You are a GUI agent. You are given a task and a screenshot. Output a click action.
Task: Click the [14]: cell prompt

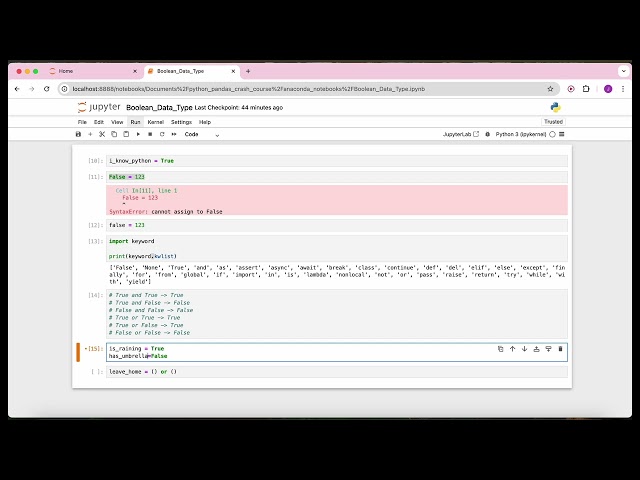click(96, 295)
